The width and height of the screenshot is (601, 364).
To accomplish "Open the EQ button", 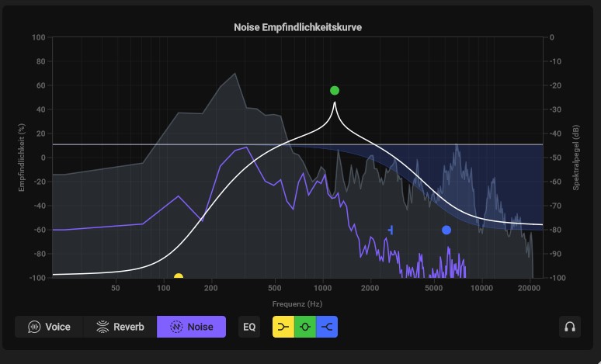I will coord(249,327).
